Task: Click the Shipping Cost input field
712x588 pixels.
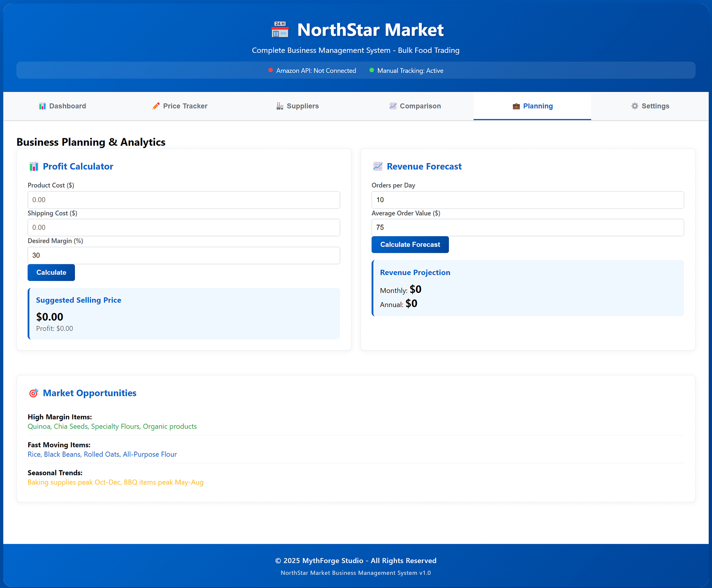Action: click(184, 228)
